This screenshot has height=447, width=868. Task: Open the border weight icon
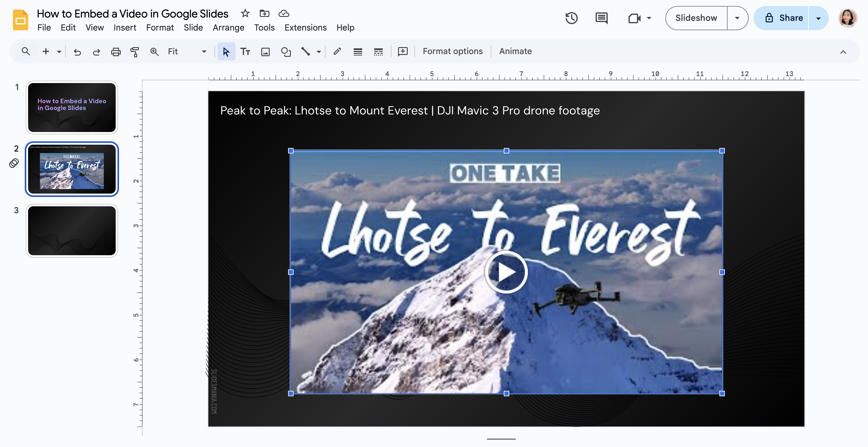click(358, 52)
